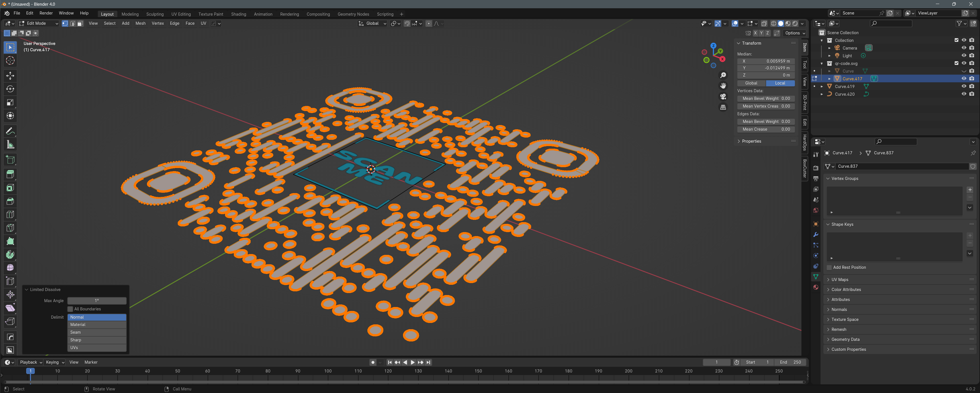The height and width of the screenshot is (393, 980).
Task: Switch to Shading workspace tab
Action: pyautogui.click(x=239, y=14)
